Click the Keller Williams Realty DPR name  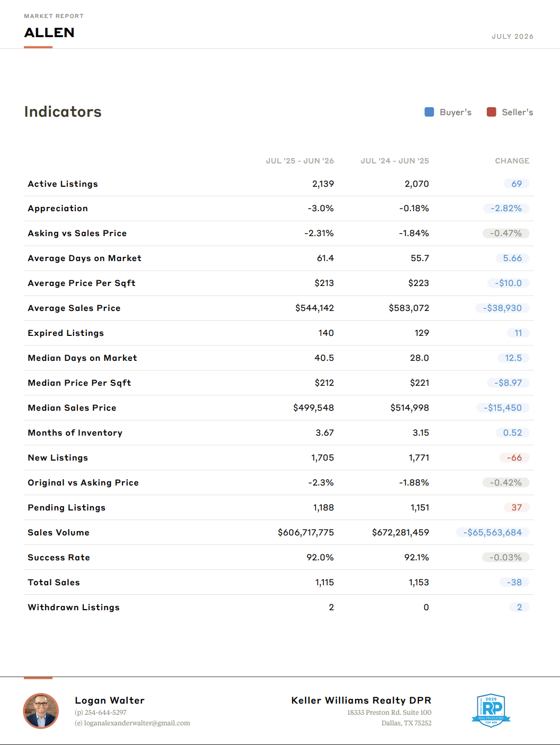pyautogui.click(x=361, y=700)
